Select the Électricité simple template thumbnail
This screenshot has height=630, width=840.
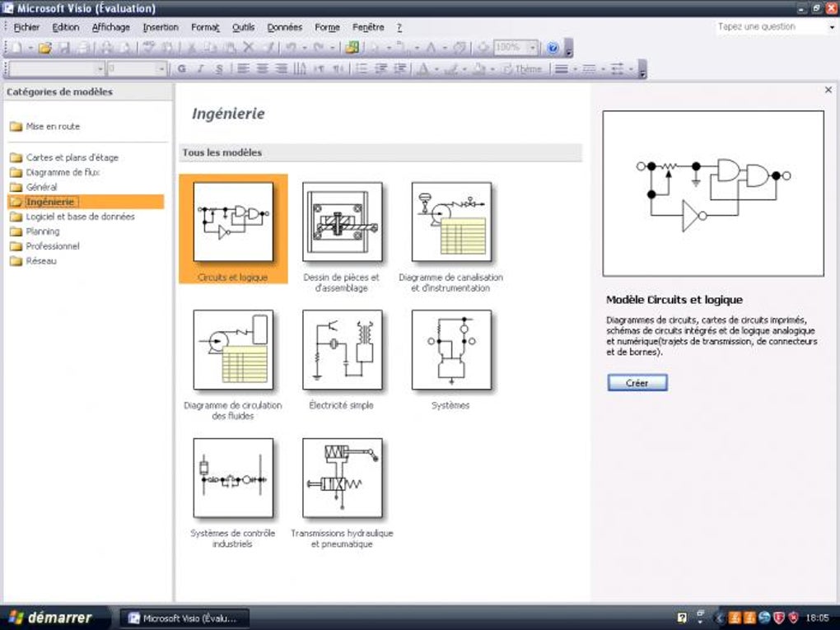(342, 350)
